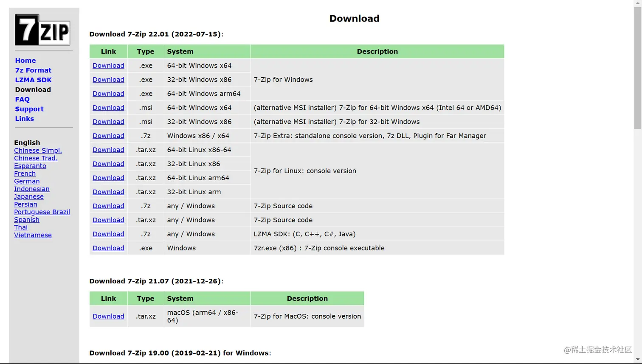Open the FAQ page

click(x=22, y=99)
